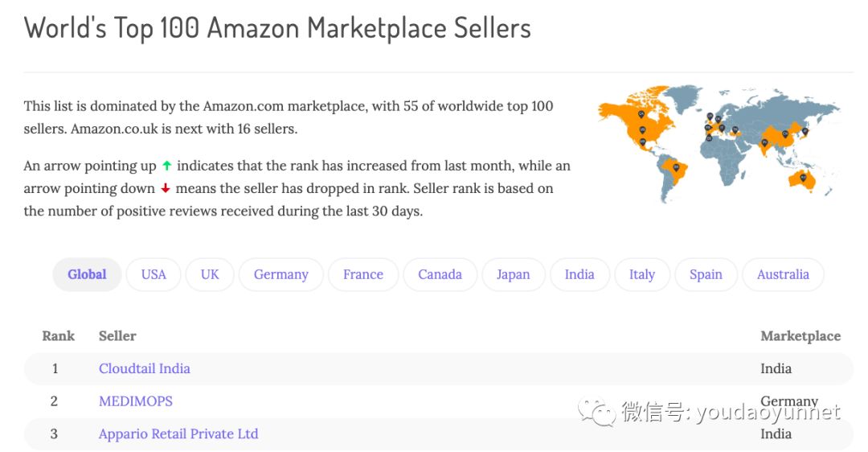
Task: Switch to the Spain tab
Action: click(x=706, y=274)
